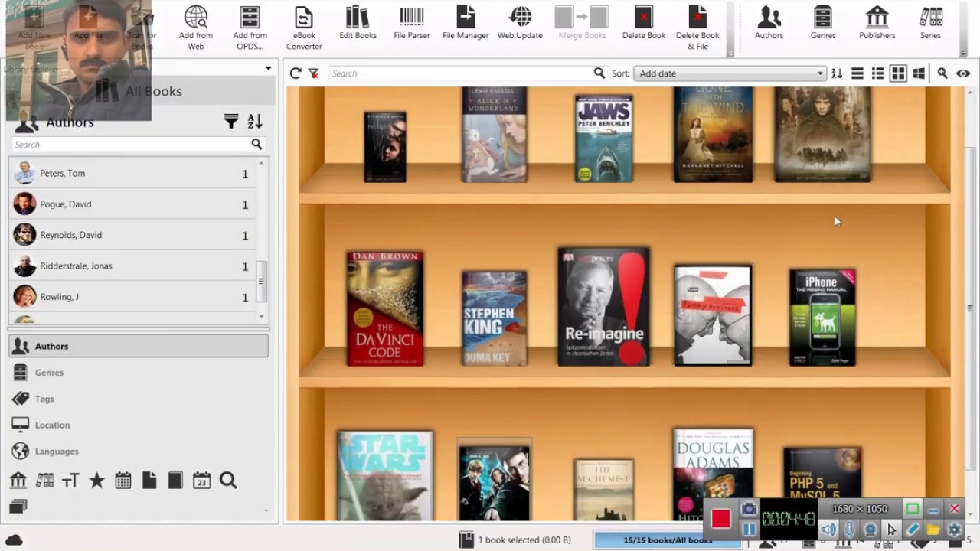Filter the Authors list
This screenshot has width=980, height=551.
(x=231, y=121)
